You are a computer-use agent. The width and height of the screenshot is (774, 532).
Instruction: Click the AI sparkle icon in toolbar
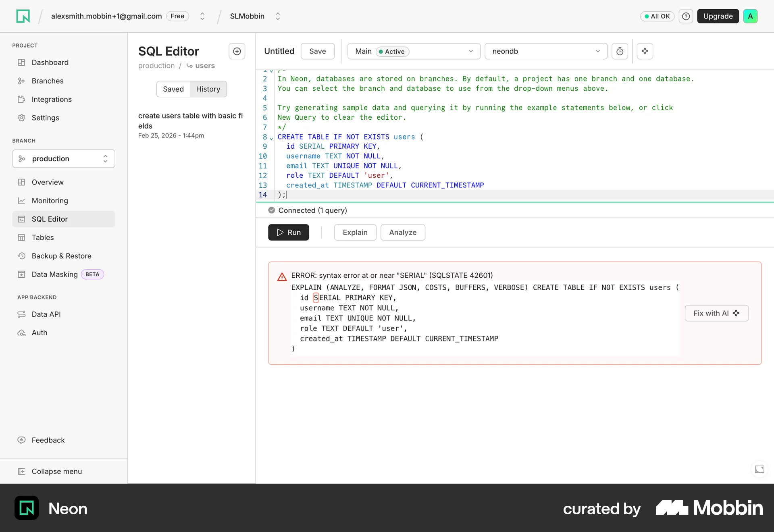pos(645,51)
